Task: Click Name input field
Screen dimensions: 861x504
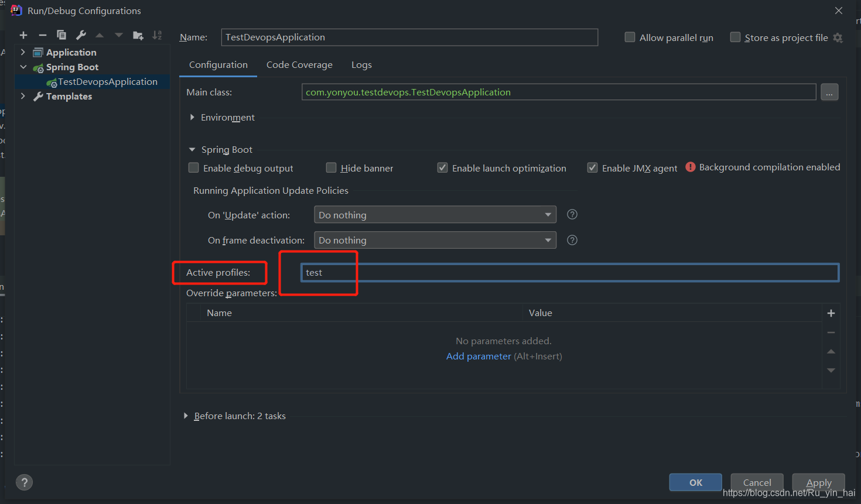Action: click(409, 37)
